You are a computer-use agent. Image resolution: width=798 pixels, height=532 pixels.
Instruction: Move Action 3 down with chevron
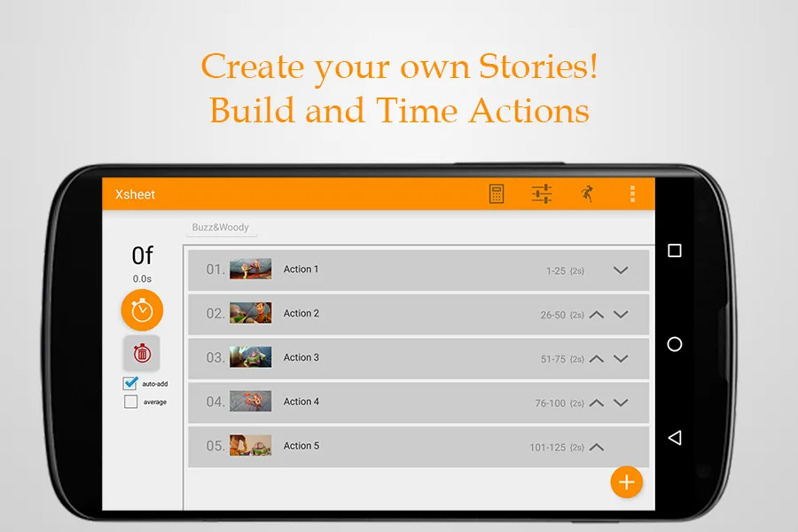pos(621,359)
